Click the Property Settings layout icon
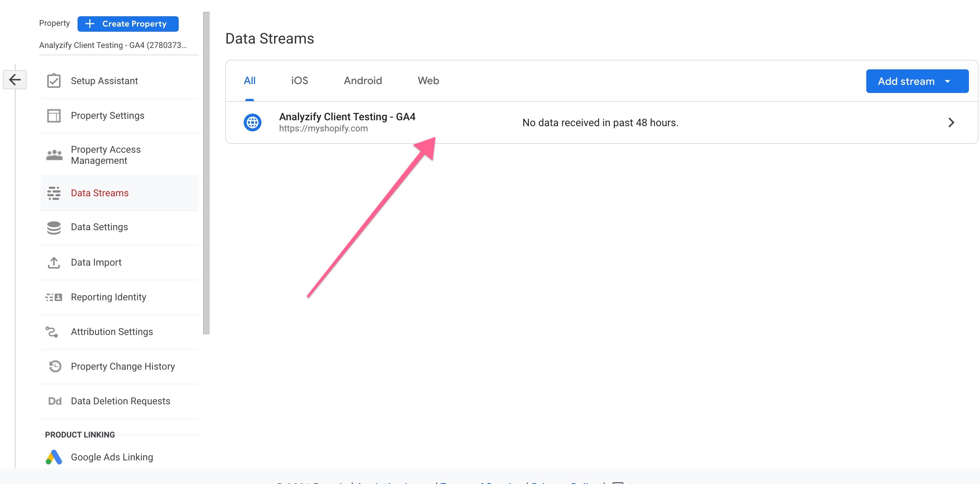 click(x=54, y=115)
